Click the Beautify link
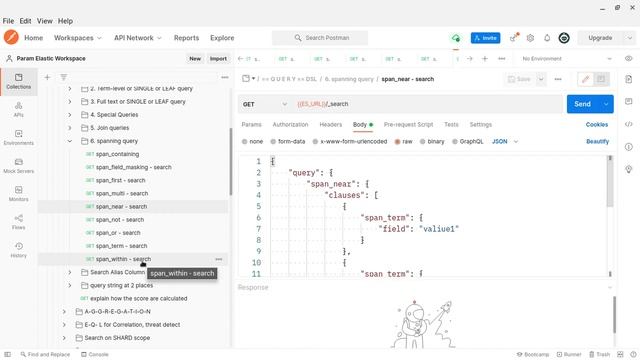Viewport: 640px width, 360px height. 598,142
